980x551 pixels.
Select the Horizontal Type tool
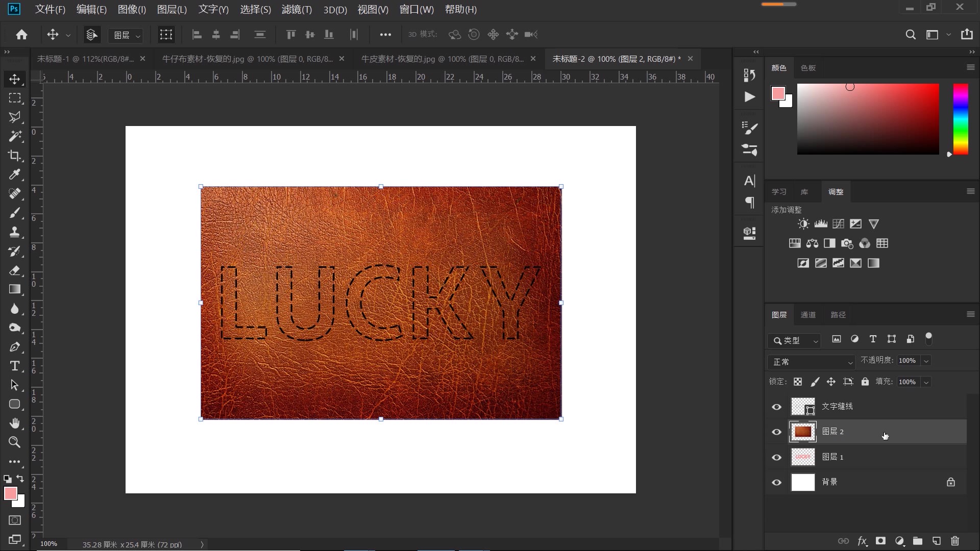tap(14, 366)
